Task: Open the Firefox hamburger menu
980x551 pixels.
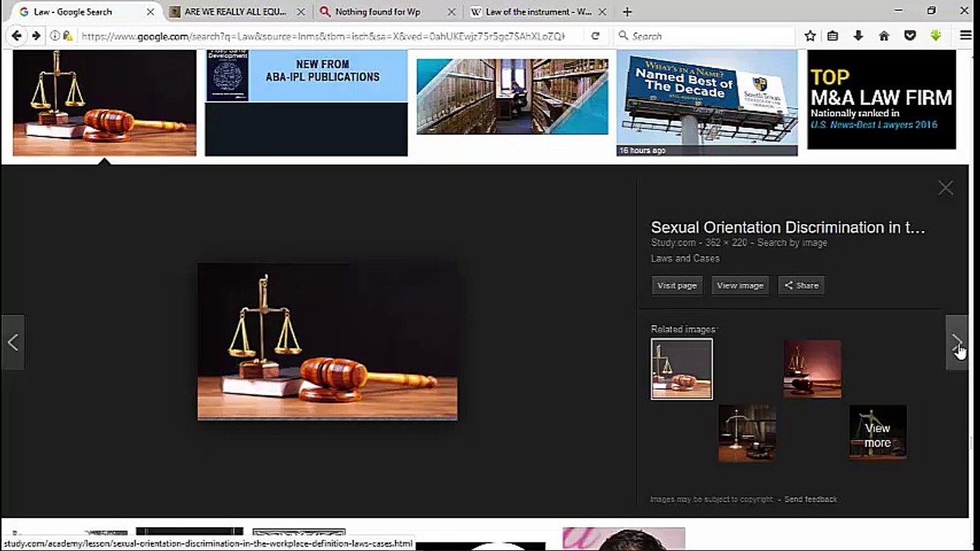Action: (965, 36)
